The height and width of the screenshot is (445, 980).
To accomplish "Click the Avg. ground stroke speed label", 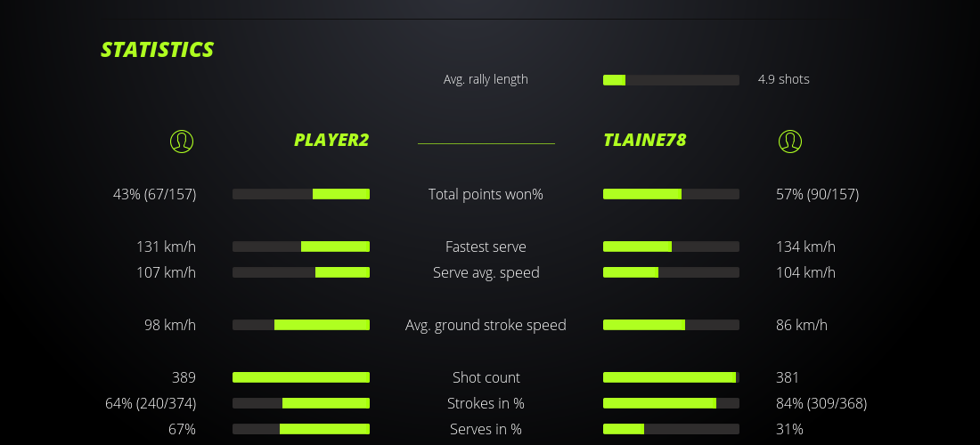I will pos(486,325).
